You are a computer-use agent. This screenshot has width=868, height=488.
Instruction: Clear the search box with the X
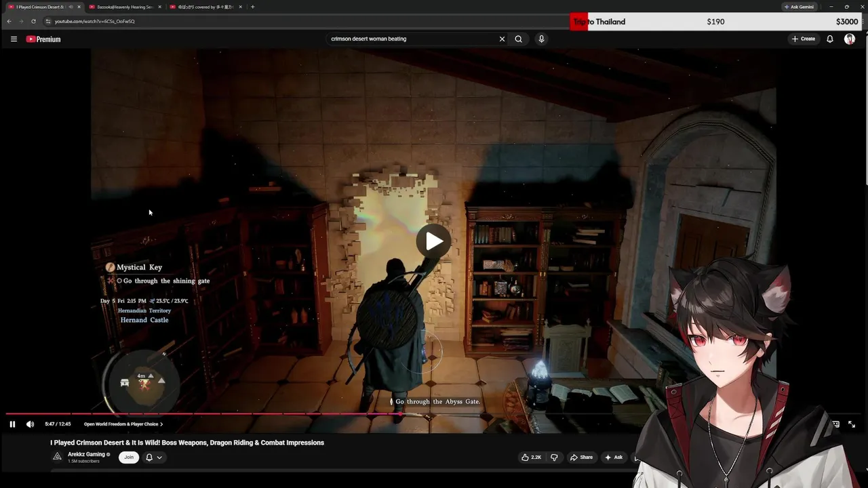(502, 39)
